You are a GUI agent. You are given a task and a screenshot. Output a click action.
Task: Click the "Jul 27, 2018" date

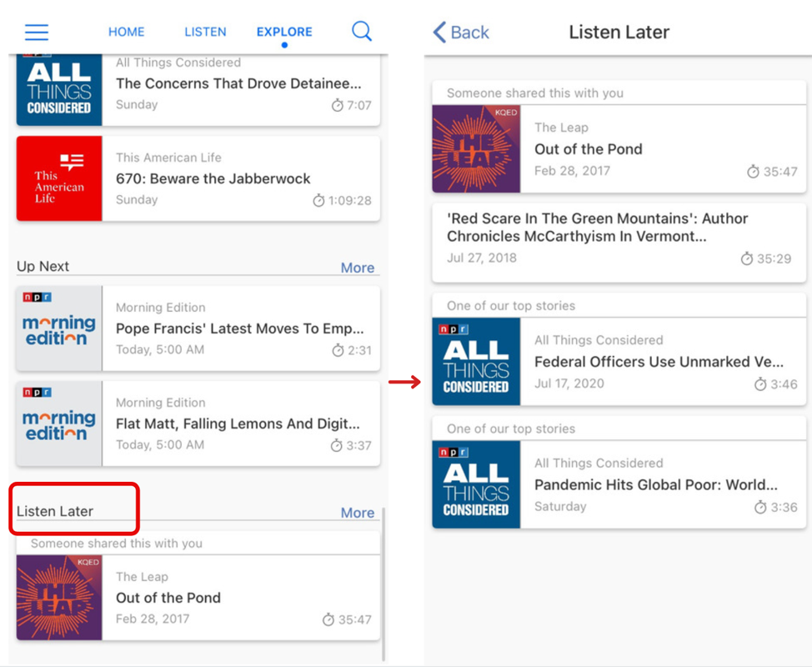[x=482, y=258]
